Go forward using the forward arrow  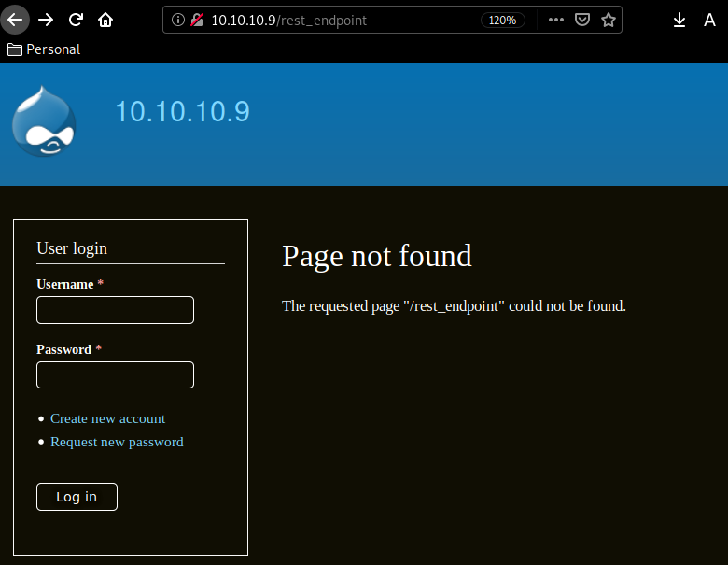click(46, 20)
